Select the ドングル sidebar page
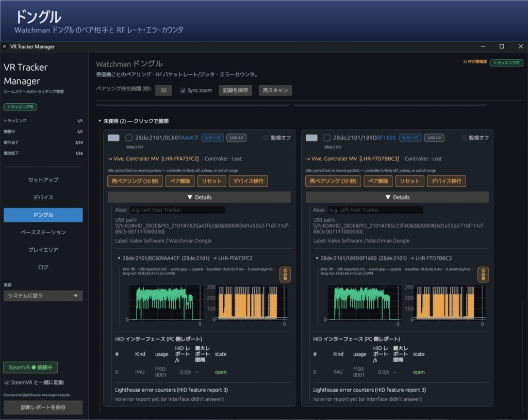528x420 pixels. 43,215
